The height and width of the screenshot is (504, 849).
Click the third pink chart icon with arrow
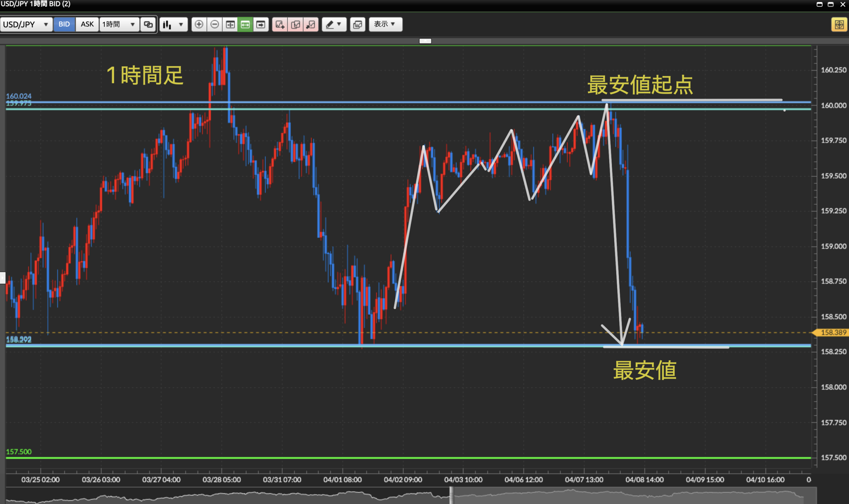[x=310, y=25]
